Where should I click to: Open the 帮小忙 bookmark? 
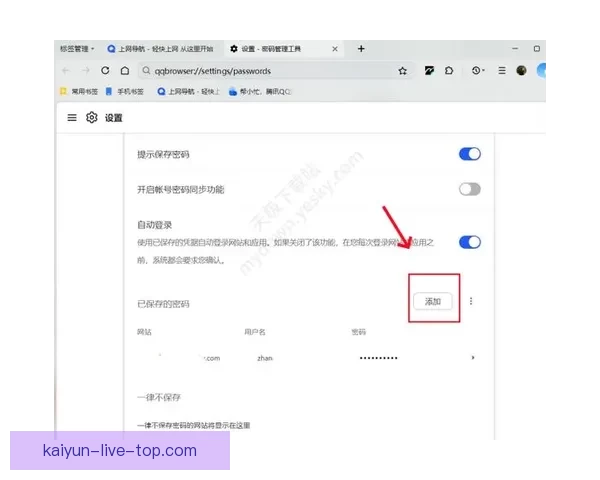click(x=260, y=91)
